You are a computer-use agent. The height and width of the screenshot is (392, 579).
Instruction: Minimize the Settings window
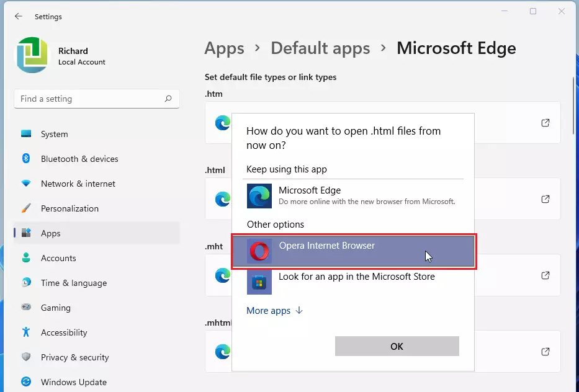point(505,11)
